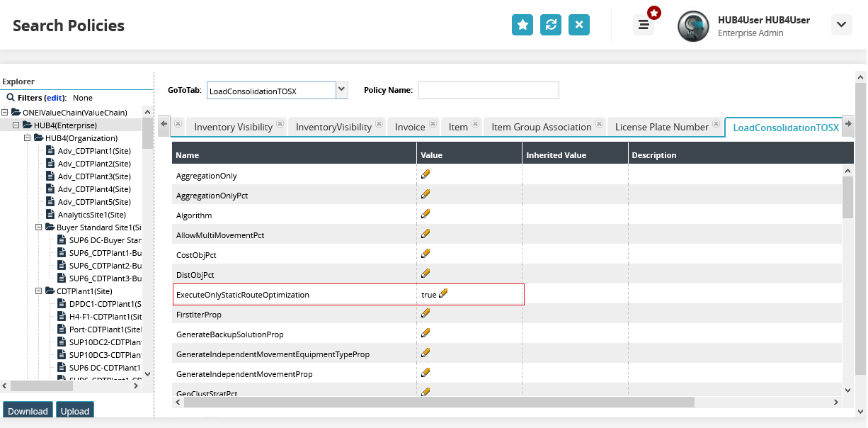Close the Invoice tab
This screenshot has height=428, width=868.
(x=433, y=124)
